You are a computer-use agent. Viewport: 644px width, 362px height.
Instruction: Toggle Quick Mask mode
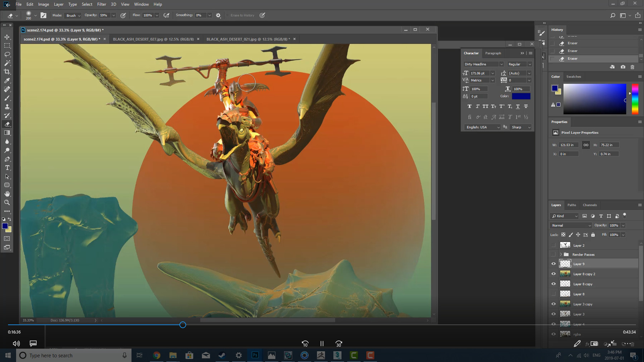click(7, 238)
